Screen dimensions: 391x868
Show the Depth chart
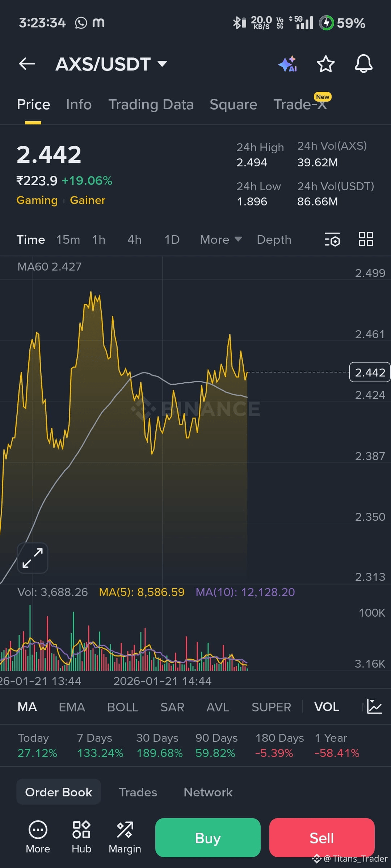(274, 239)
